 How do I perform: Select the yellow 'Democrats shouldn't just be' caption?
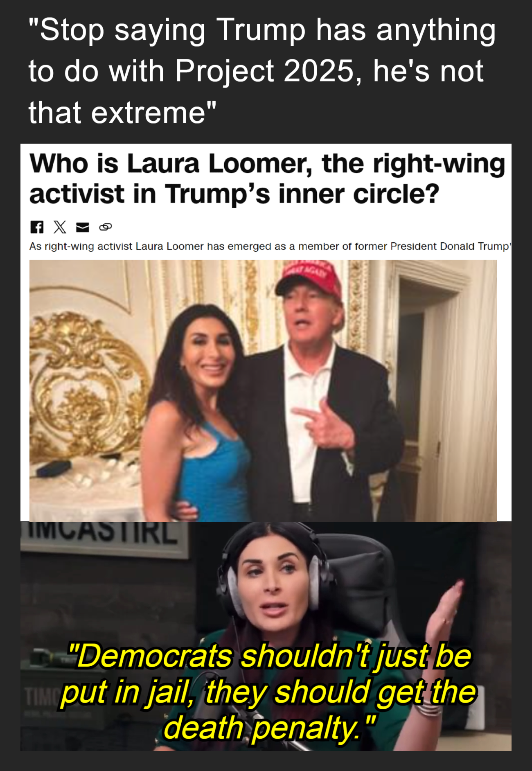(x=269, y=656)
